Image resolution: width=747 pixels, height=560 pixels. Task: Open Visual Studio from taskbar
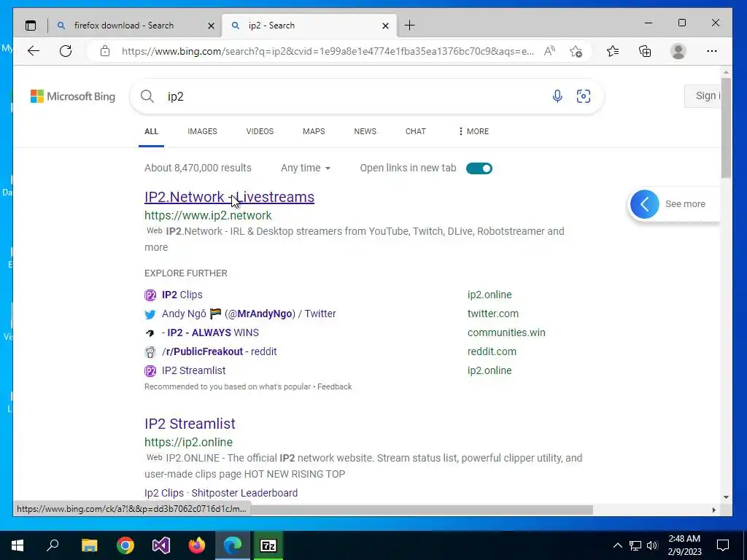click(161, 545)
